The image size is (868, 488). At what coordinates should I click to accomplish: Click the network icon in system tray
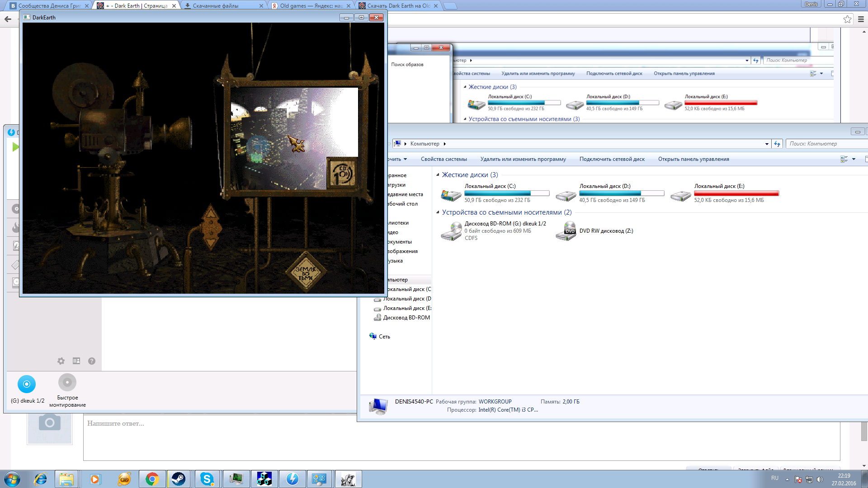tap(809, 479)
